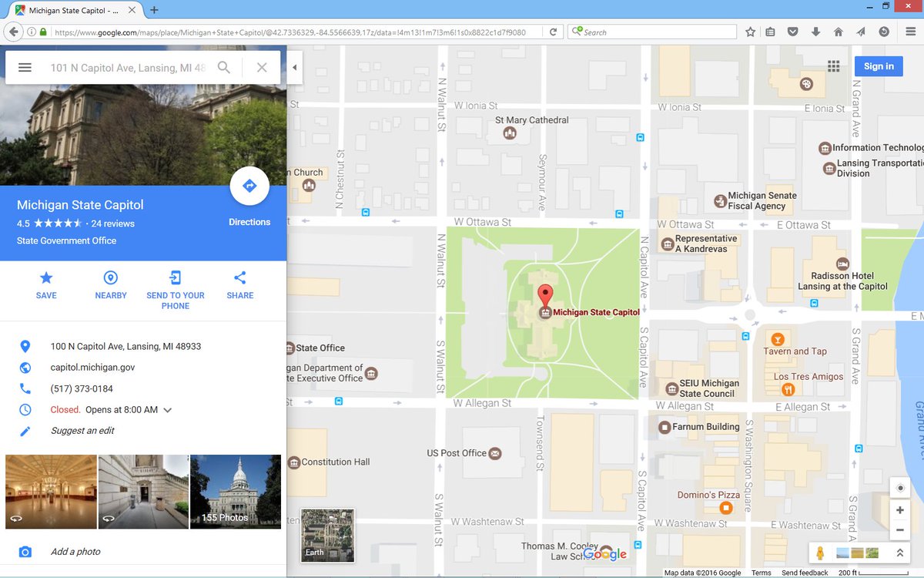The height and width of the screenshot is (578, 924).
Task: Select St Mary Cathedral marker
Action: point(509,133)
